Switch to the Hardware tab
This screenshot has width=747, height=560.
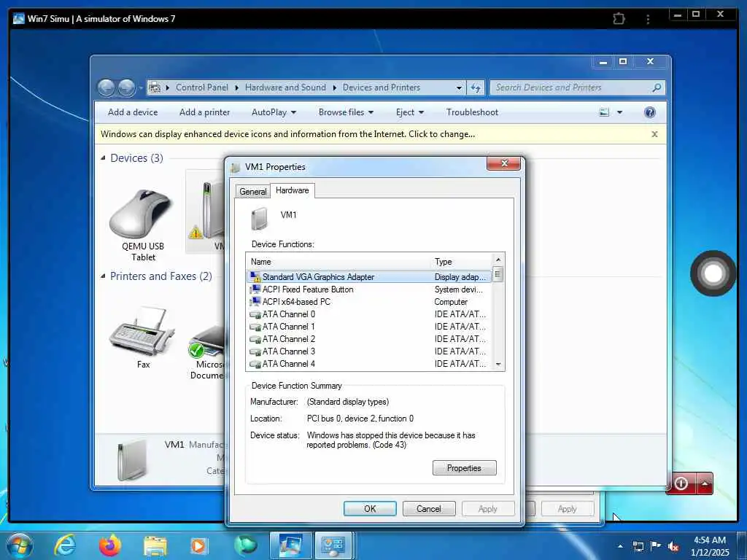(292, 190)
